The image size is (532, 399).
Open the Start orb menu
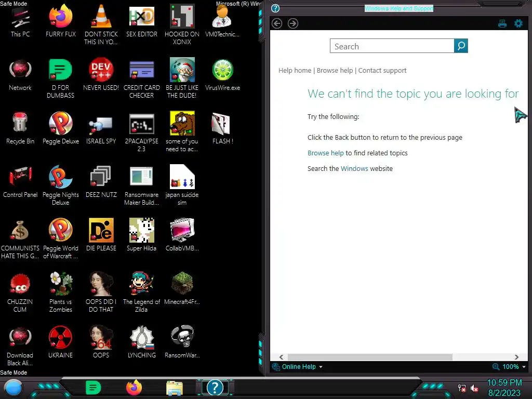click(14, 388)
